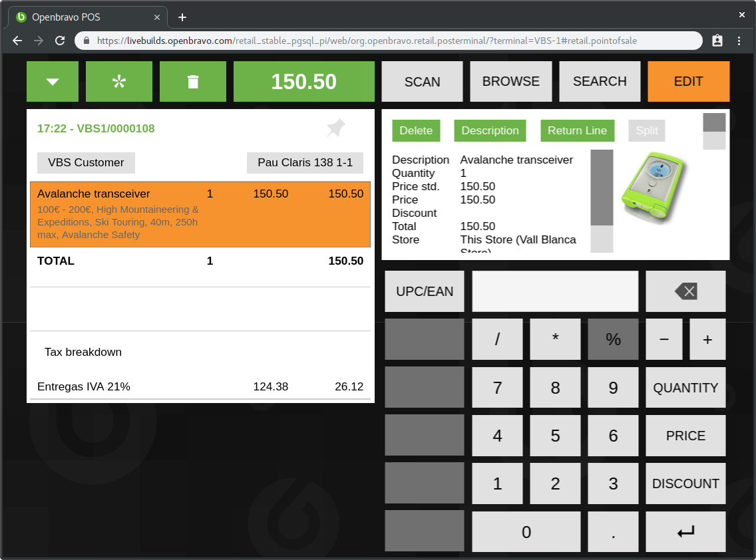Open the browser profile icon
The width and height of the screenshot is (756, 560).
click(717, 41)
